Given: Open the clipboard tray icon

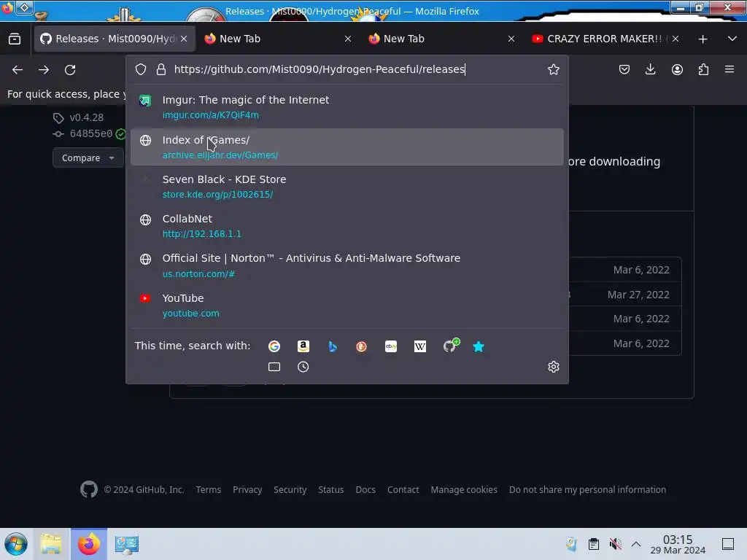Looking at the screenshot, I should (594, 544).
